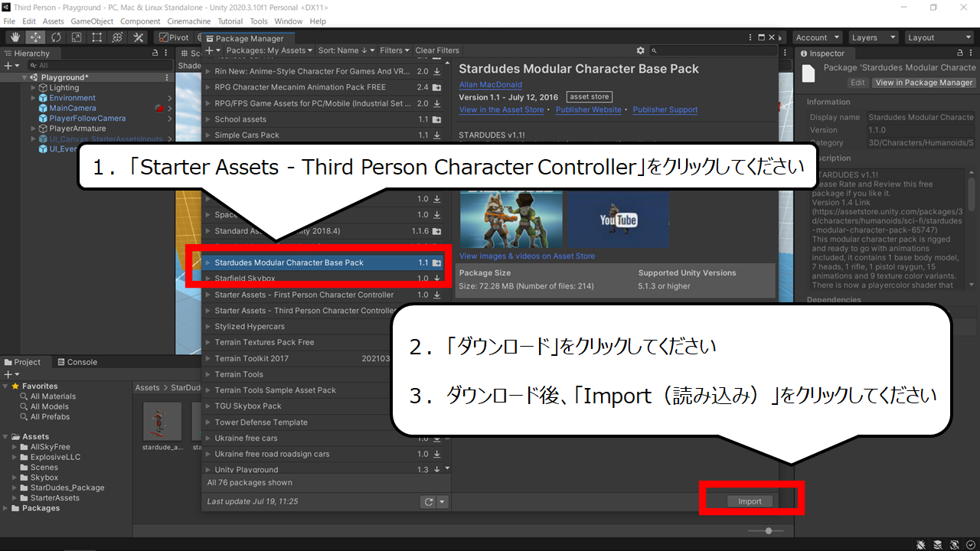The image size is (980, 551).
Task: Toggle the Inspector panel lock
Action: pyautogui.click(x=962, y=54)
